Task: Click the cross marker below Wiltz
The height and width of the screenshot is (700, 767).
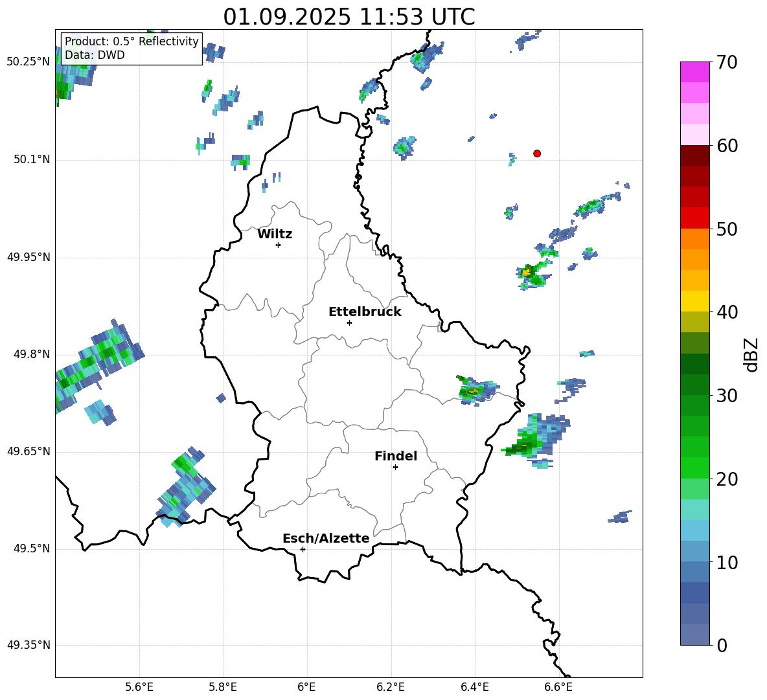Action: 278,245
